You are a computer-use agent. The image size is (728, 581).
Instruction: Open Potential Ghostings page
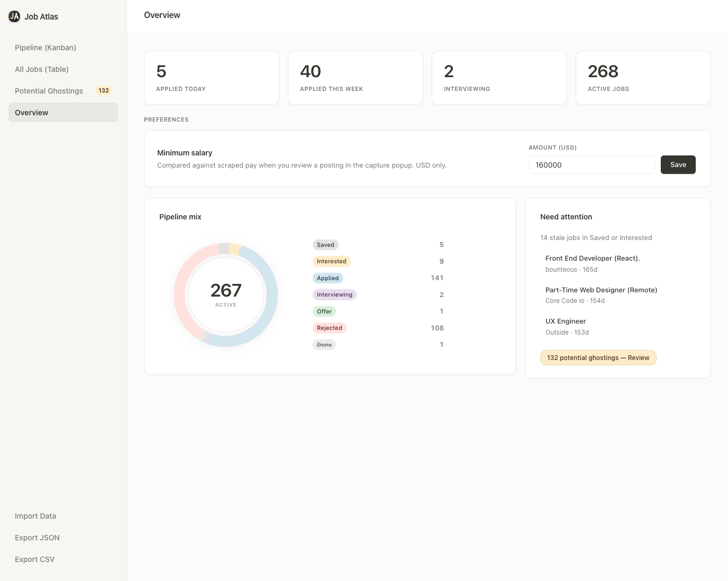63,91
